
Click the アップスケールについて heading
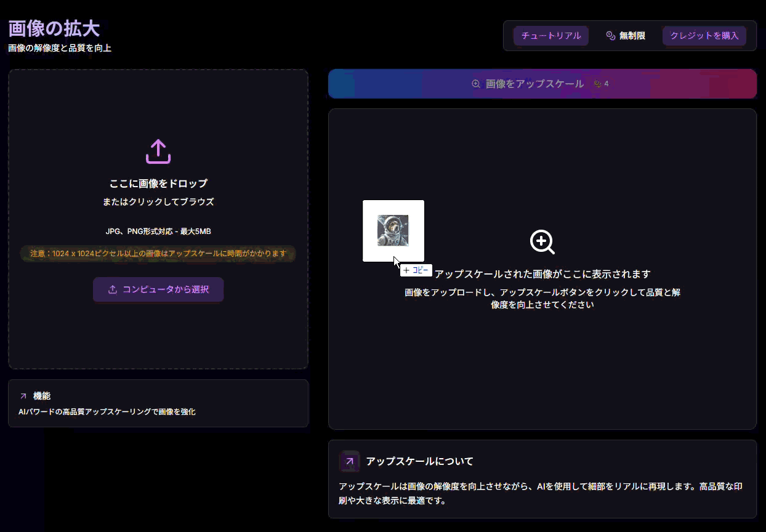(419, 461)
